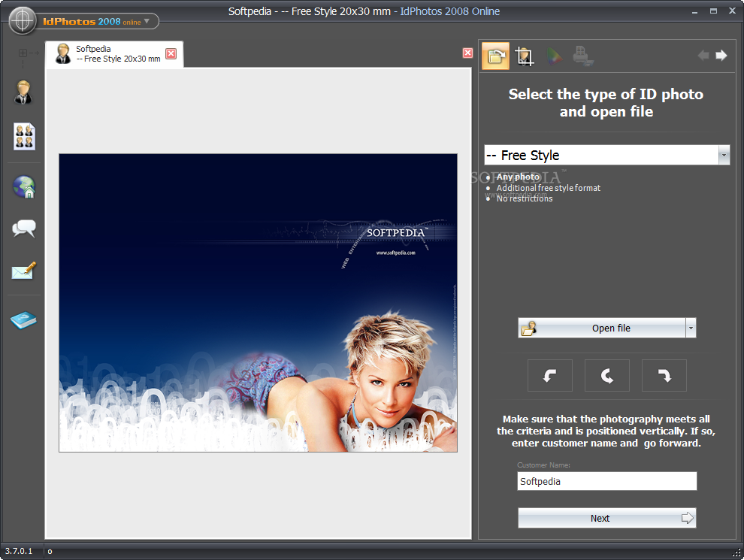The width and height of the screenshot is (744, 560).
Task: Open the globe home website icon
Action: coord(24,186)
